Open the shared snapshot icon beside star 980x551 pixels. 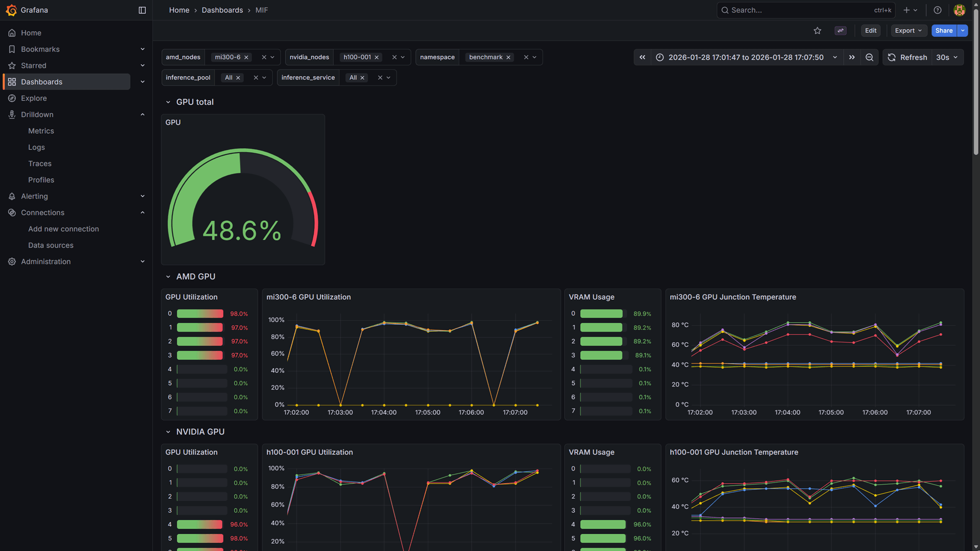(840, 31)
